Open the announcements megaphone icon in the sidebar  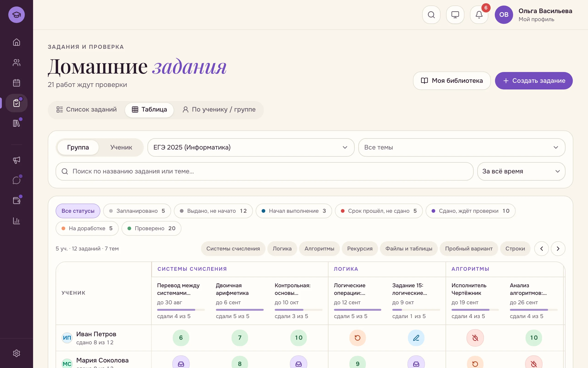click(17, 160)
